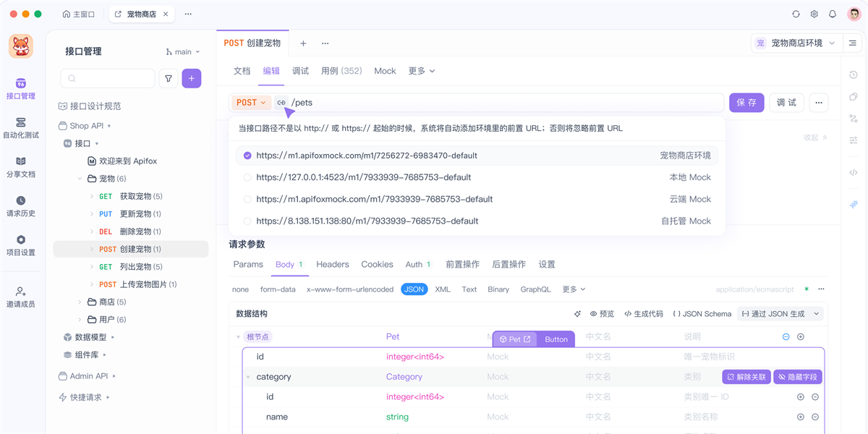This screenshot has height=434, width=868.
Task: Switch to 文档 tab
Action: click(242, 71)
